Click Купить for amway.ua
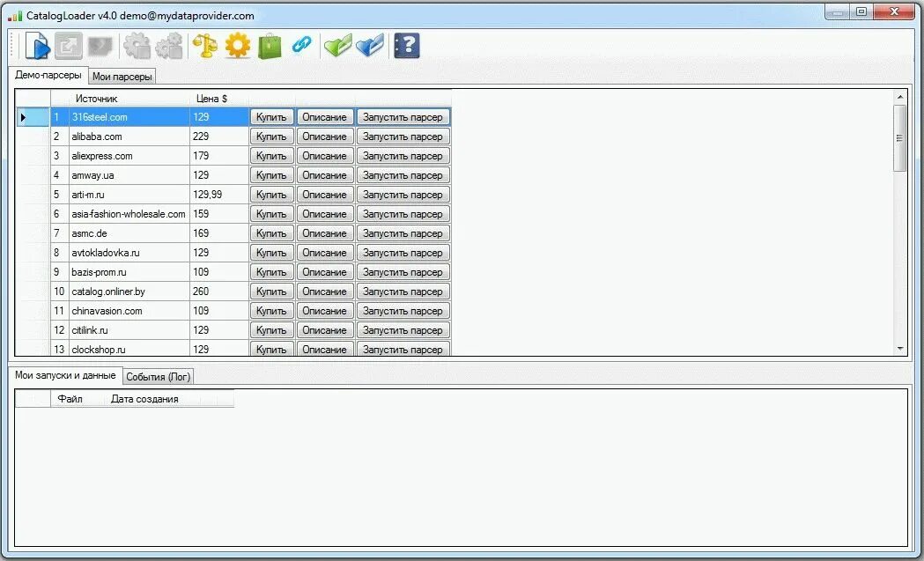Screen dimensions: 924x561 [271, 175]
